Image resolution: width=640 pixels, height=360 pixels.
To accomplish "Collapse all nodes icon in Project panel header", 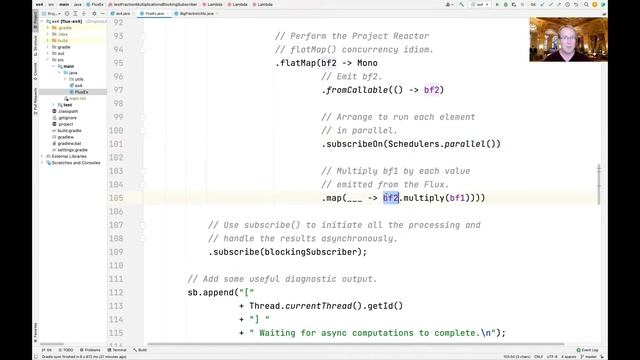I will 84,13.
